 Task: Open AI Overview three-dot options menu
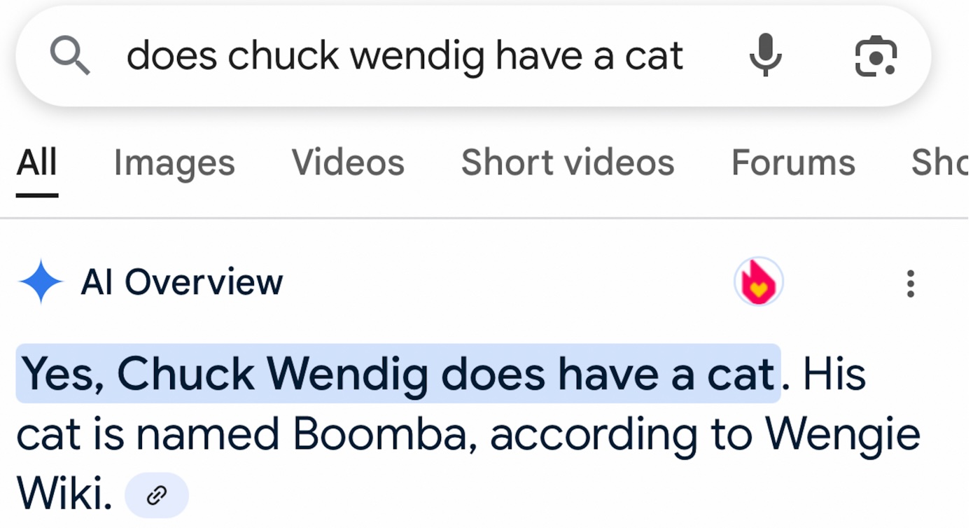[910, 284]
